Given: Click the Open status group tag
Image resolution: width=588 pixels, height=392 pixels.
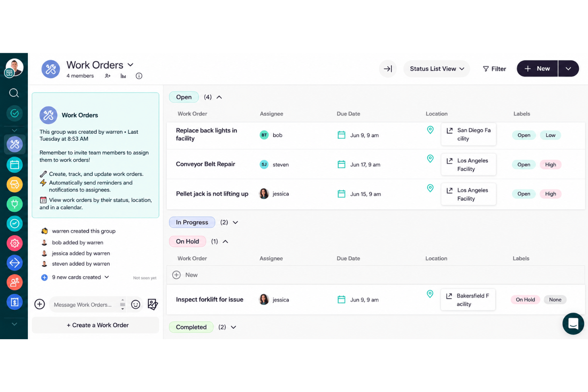Looking at the screenshot, I should [x=184, y=97].
